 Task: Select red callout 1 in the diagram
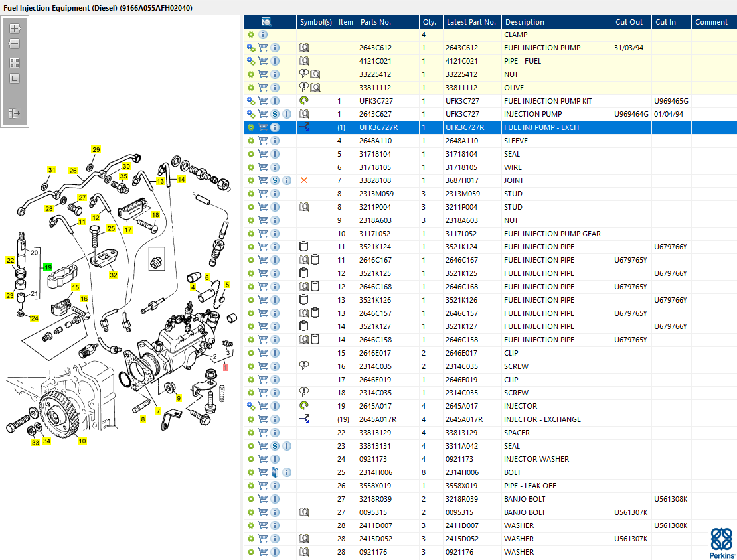tap(226, 367)
